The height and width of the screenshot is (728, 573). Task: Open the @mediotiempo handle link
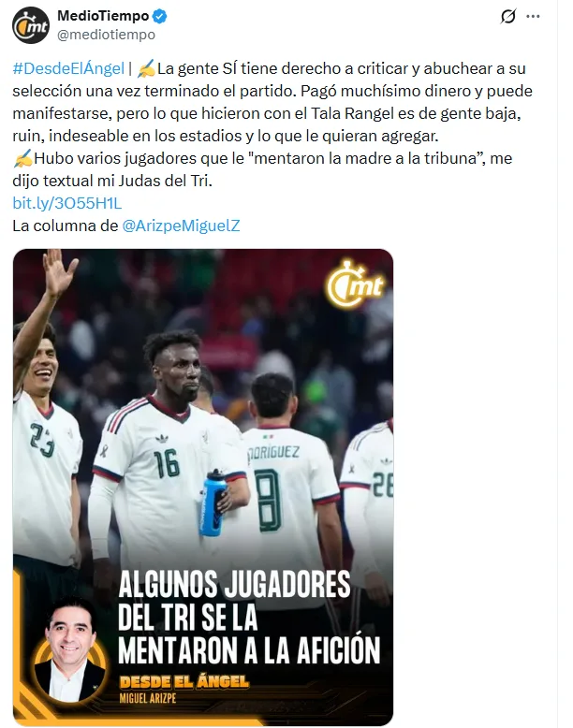point(106,35)
